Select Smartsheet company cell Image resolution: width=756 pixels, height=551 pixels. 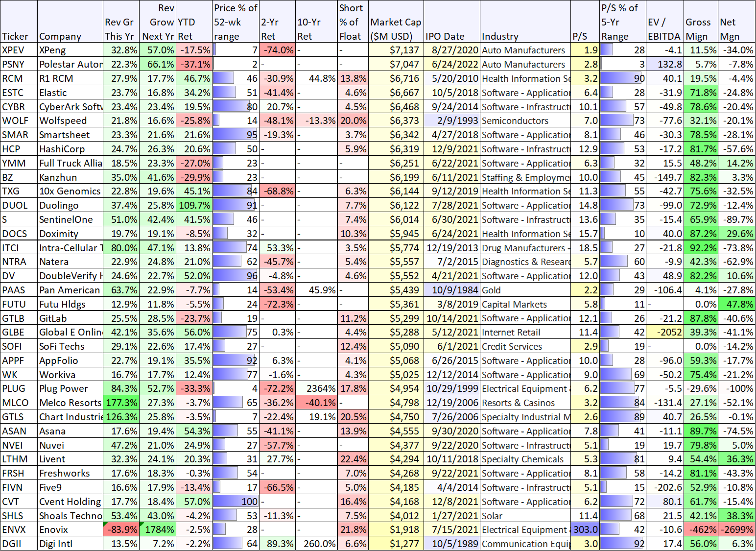(x=70, y=135)
